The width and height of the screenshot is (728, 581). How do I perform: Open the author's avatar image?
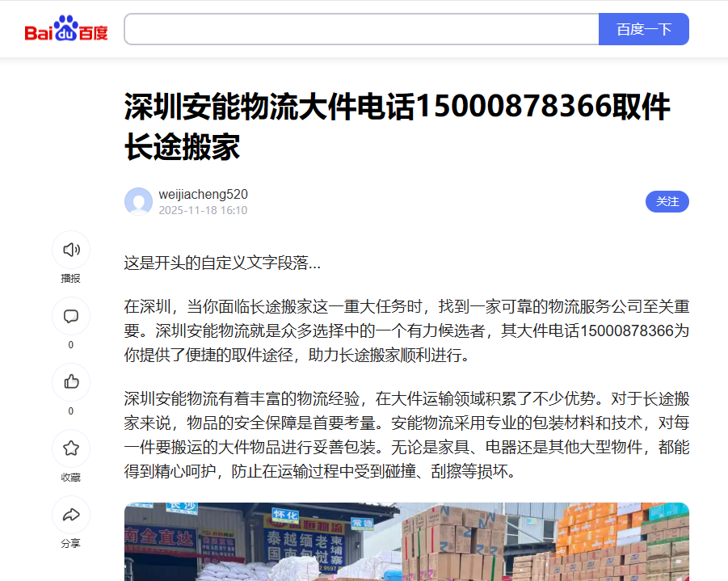(x=138, y=201)
